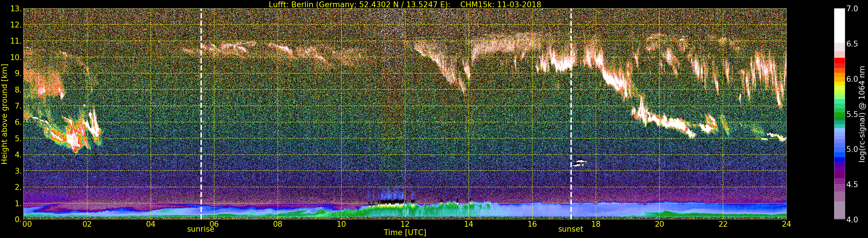The height and width of the screenshot is (238, 868).
Task: Click the 7.0 value on colorbar scale
Action: [852, 9]
